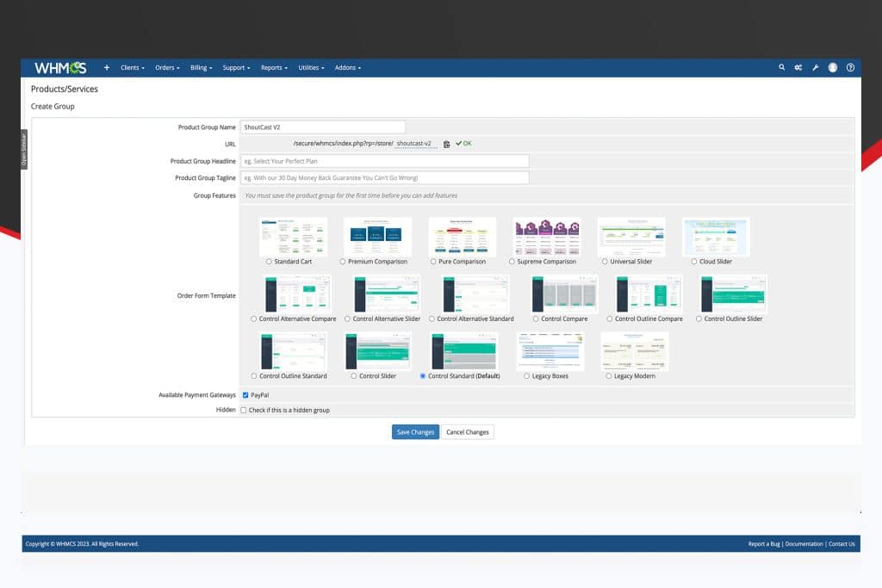The height and width of the screenshot is (588, 882).
Task: Open the user account avatar icon
Action: coord(833,67)
